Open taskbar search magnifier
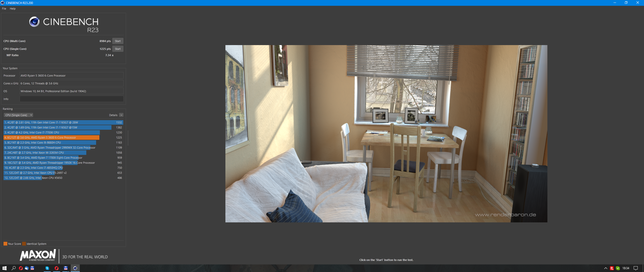 click(14, 268)
